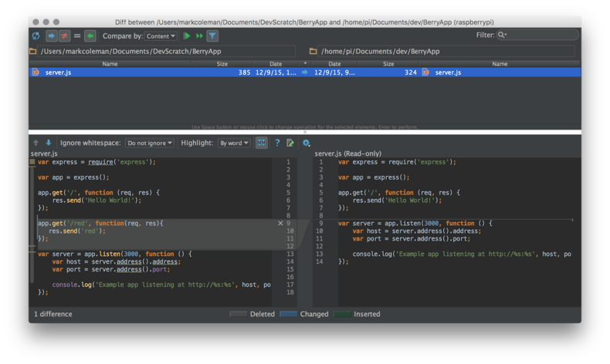This screenshot has height=364, width=610.
Task: Click the operation column asterisk header
Action: [305, 64]
